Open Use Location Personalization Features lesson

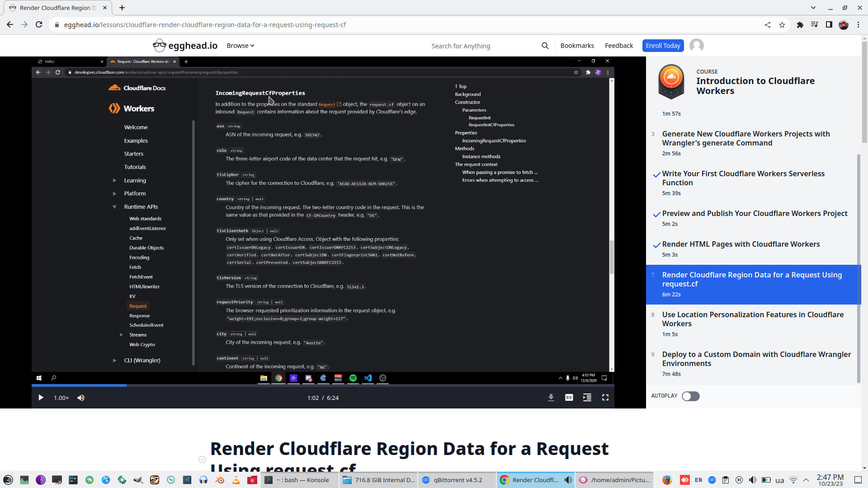[x=753, y=319]
